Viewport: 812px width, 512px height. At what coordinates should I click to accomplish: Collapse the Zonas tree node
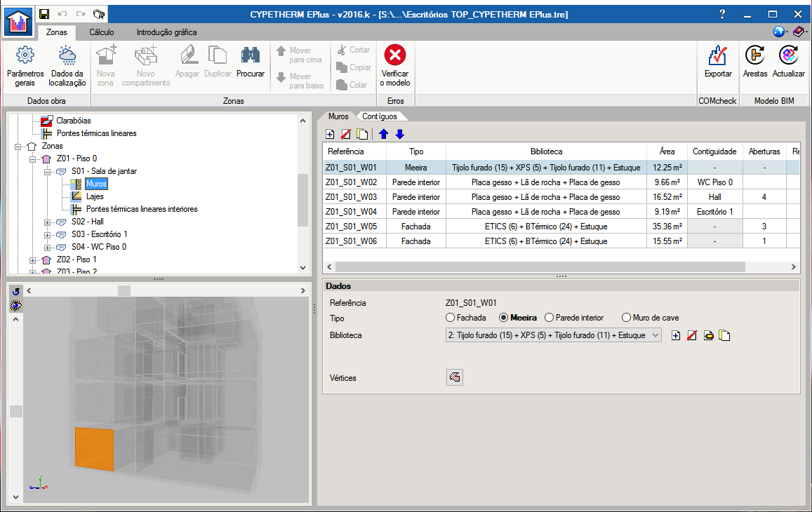click(18, 147)
